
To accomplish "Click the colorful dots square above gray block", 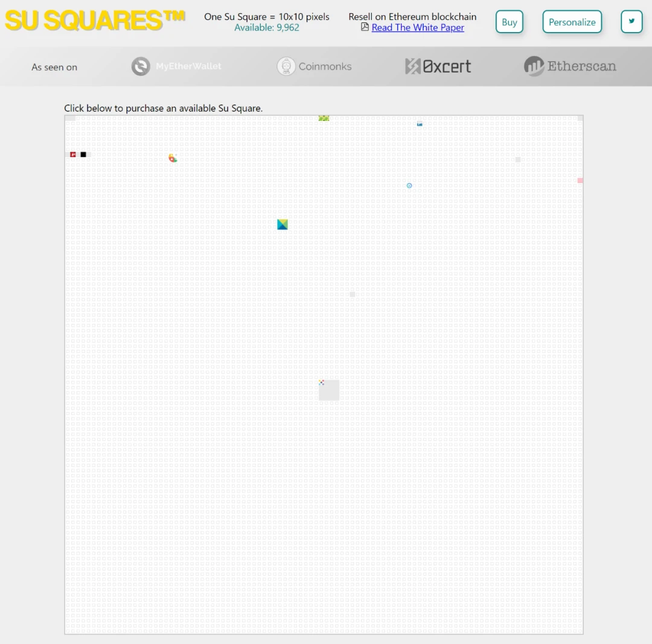I will 321,382.
